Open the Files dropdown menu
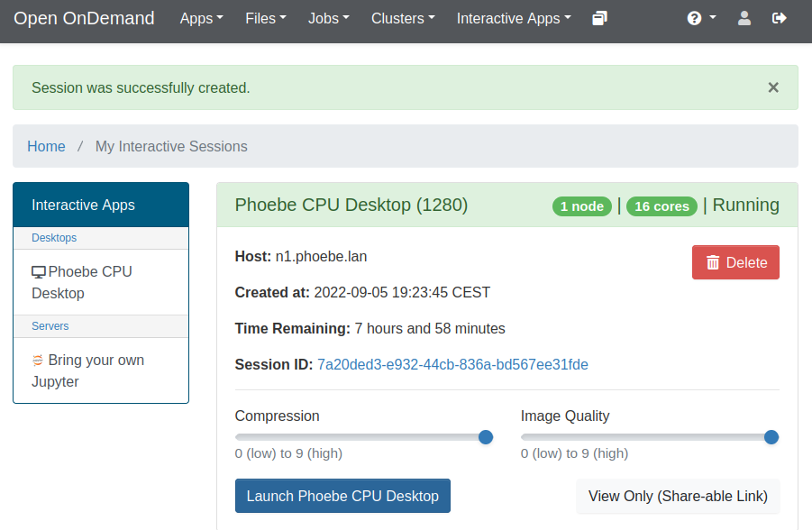 [x=266, y=18]
